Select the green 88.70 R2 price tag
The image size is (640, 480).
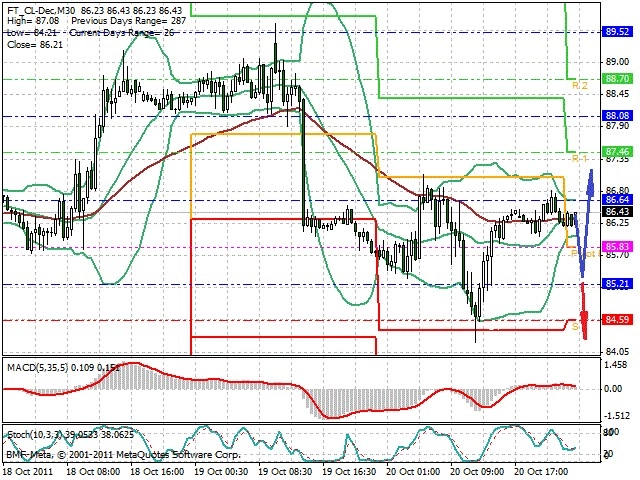[x=617, y=78]
